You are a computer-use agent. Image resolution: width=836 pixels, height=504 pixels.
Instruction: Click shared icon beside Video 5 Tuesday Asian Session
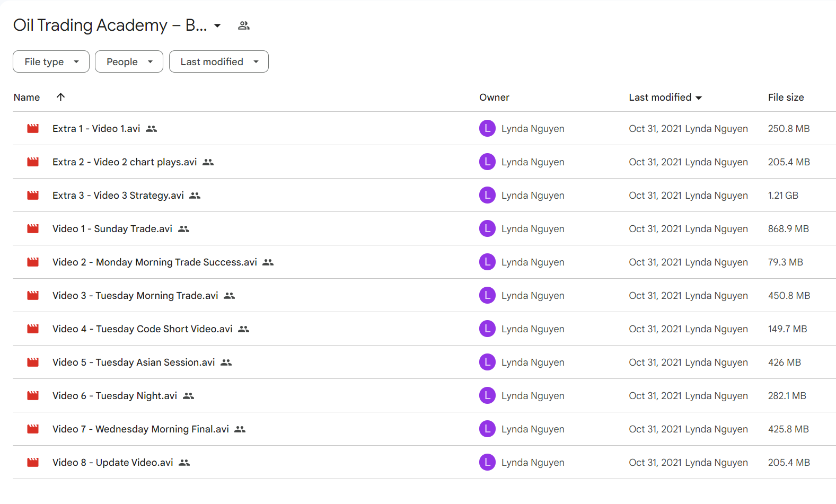pyautogui.click(x=226, y=362)
